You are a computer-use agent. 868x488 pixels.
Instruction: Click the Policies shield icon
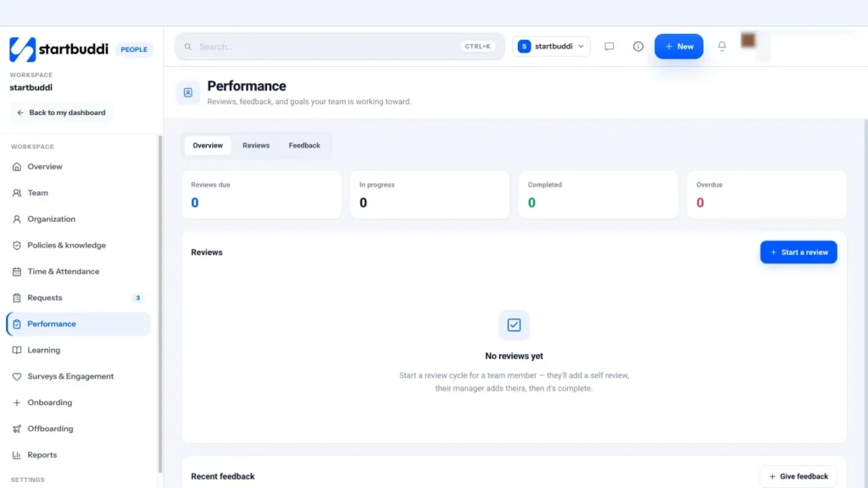pos(17,245)
